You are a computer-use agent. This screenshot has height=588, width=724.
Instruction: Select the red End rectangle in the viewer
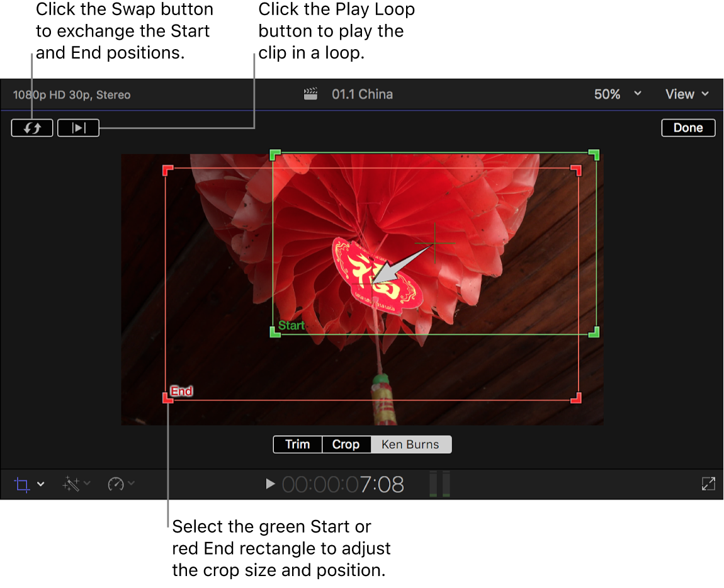(182, 391)
